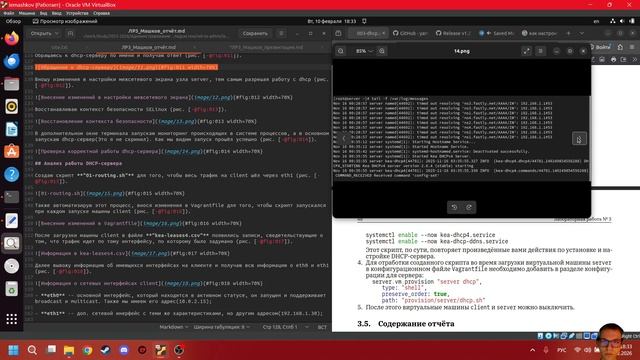Switch to the text editor dock icon
The height and width of the screenshot is (360, 640).
coord(11,220)
